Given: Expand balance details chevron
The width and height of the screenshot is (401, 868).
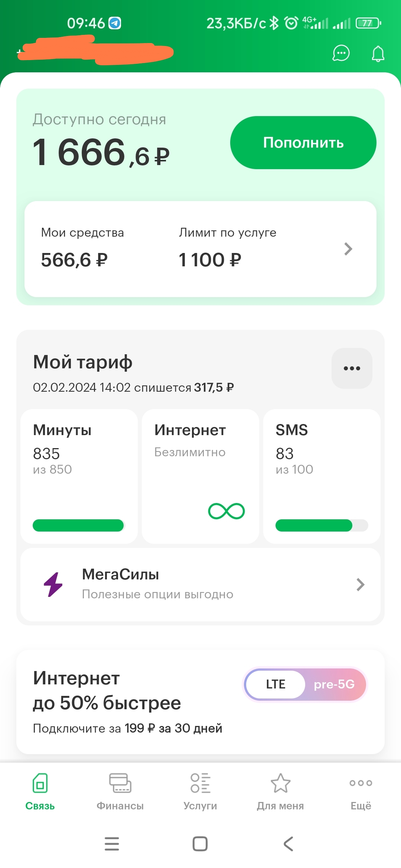Looking at the screenshot, I should pos(348,249).
